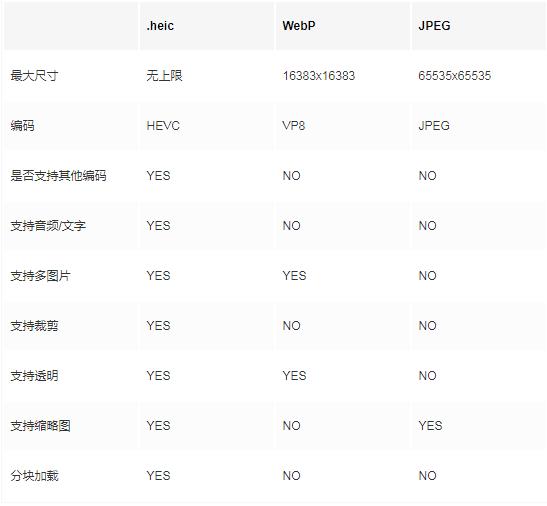Select the 最大尺寸 row label
The height and width of the screenshot is (506, 547).
click(x=34, y=75)
